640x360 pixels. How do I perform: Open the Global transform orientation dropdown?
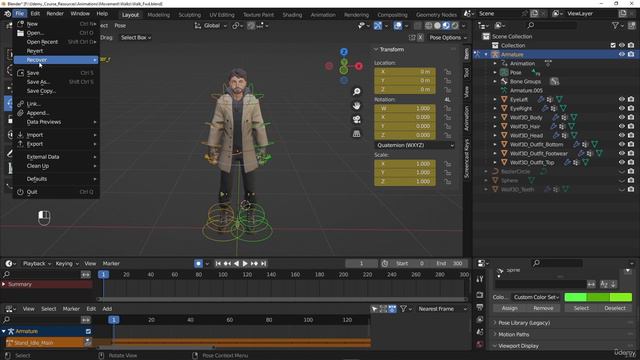[x=211, y=25]
